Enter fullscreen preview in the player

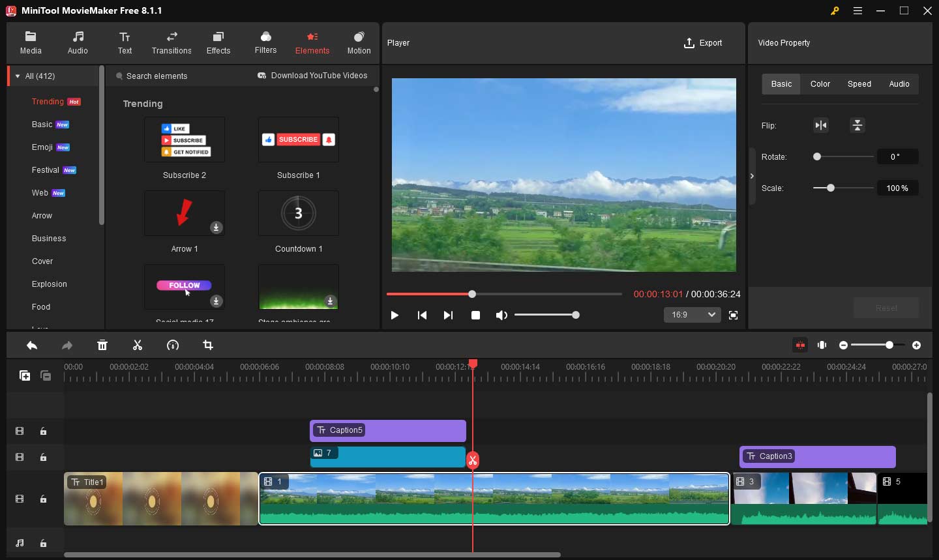733,315
